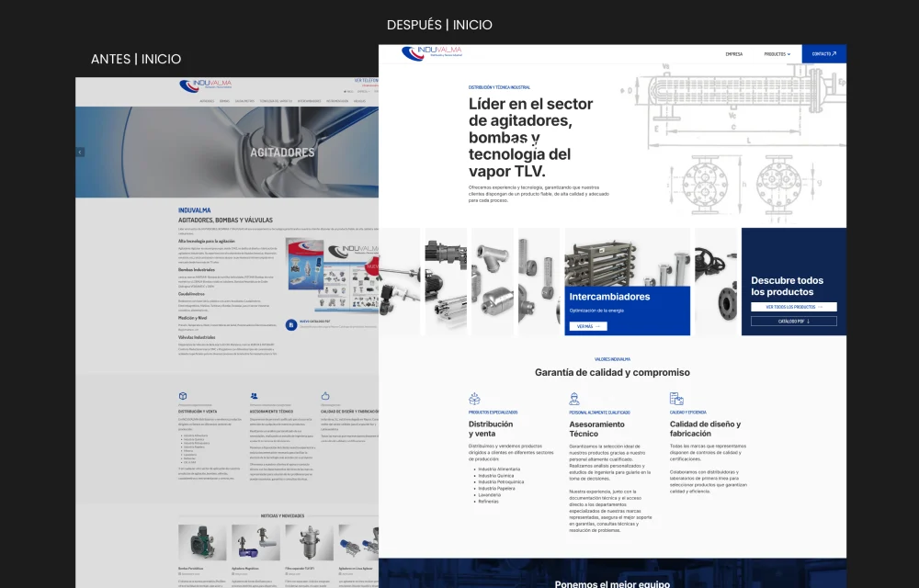Click 'Ver más' on the Intercambiadores card
The height and width of the screenshot is (588, 919).
pyautogui.click(x=588, y=326)
